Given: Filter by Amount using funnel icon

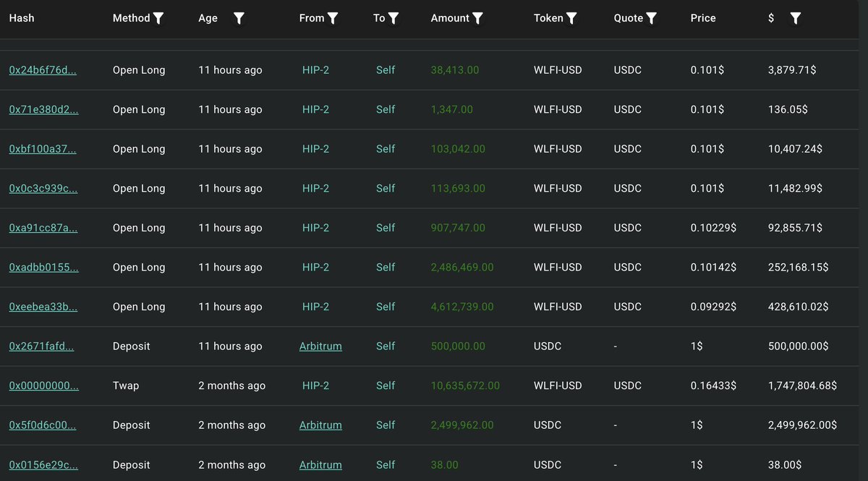Looking at the screenshot, I should (x=477, y=18).
